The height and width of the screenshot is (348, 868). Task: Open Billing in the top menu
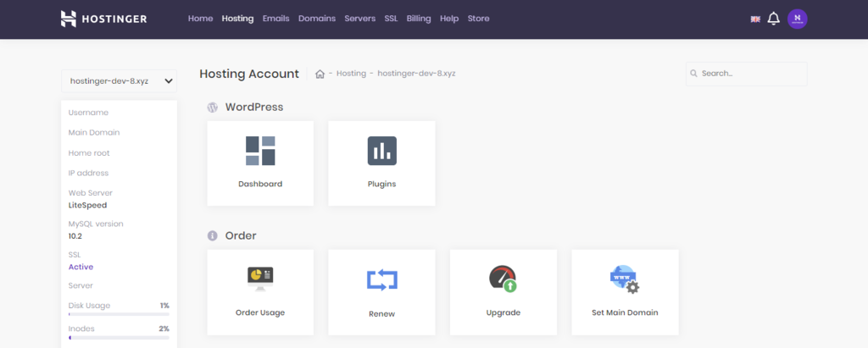point(419,19)
